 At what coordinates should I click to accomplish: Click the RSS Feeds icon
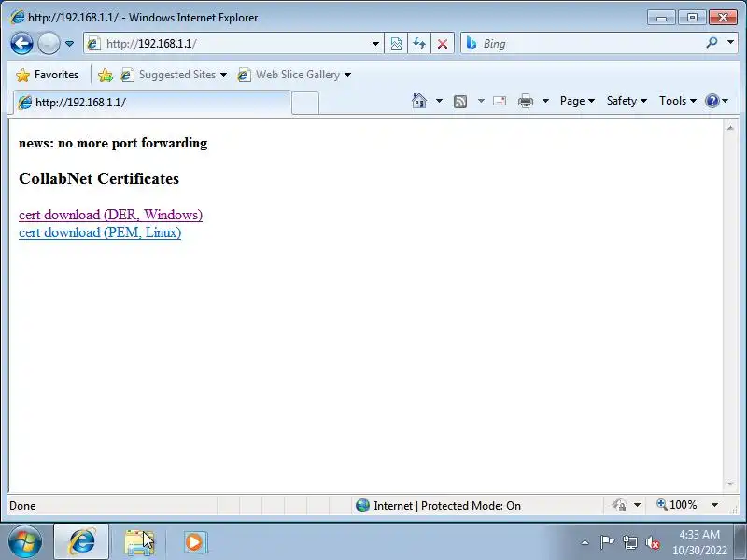pyautogui.click(x=460, y=101)
